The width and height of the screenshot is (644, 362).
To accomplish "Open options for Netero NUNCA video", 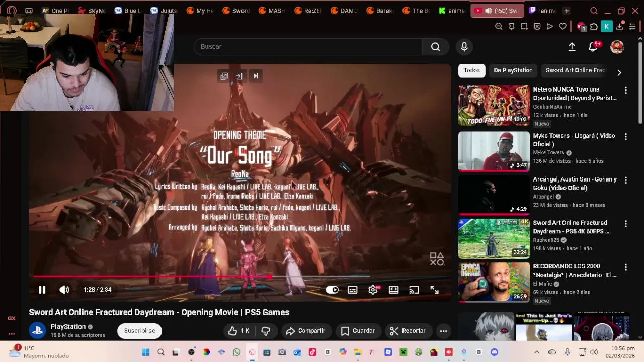I will [626, 90].
